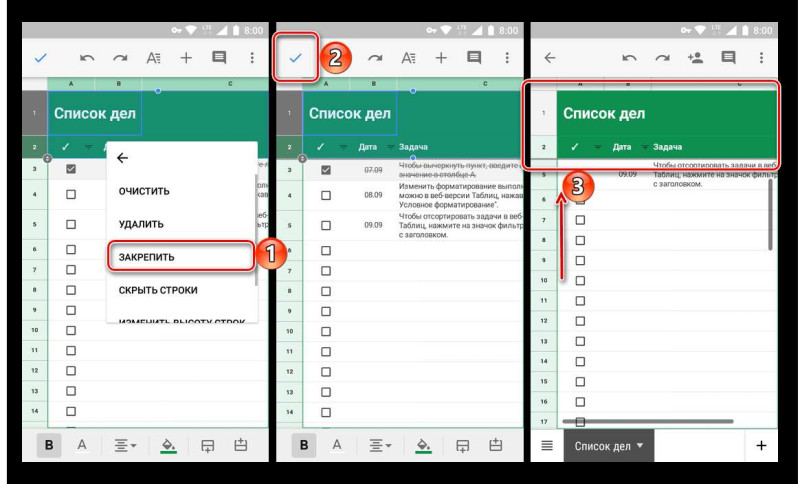Click the redo arrow in middle screen toolbar
The width and height of the screenshot is (800, 484).
click(376, 58)
